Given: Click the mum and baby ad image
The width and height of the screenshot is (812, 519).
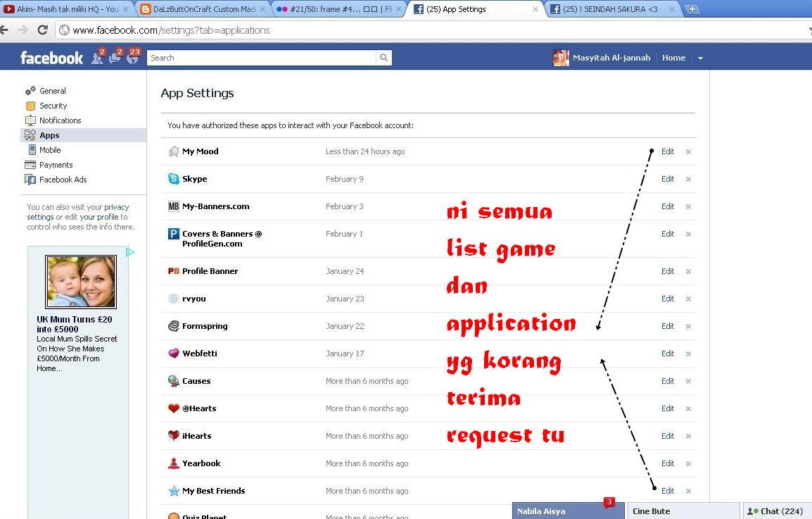Looking at the screenshot, I should (x=81, y=282).
